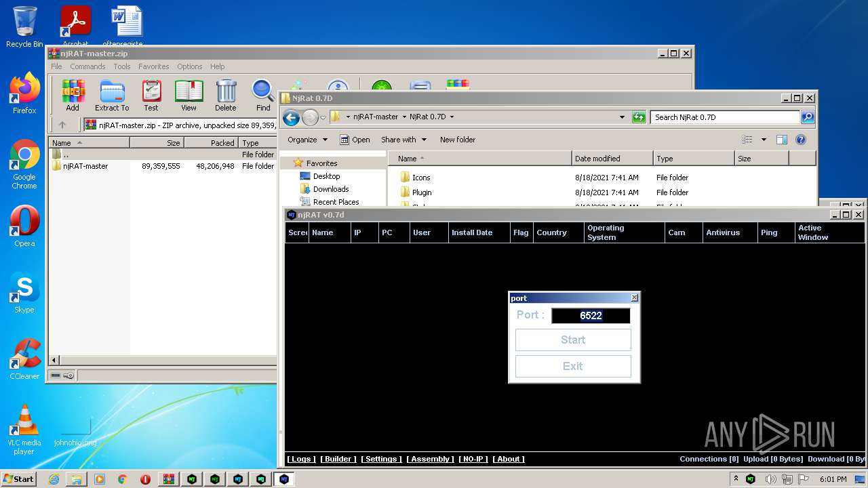Screen dimensions: 868x488
Task: Click New folder in explorer toolbar
Action: 458,140
